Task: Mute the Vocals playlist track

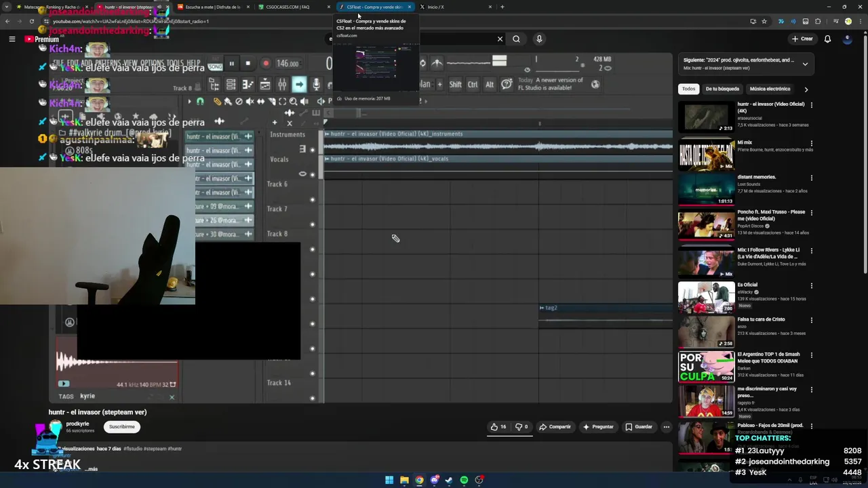Action: coord(313,175)
